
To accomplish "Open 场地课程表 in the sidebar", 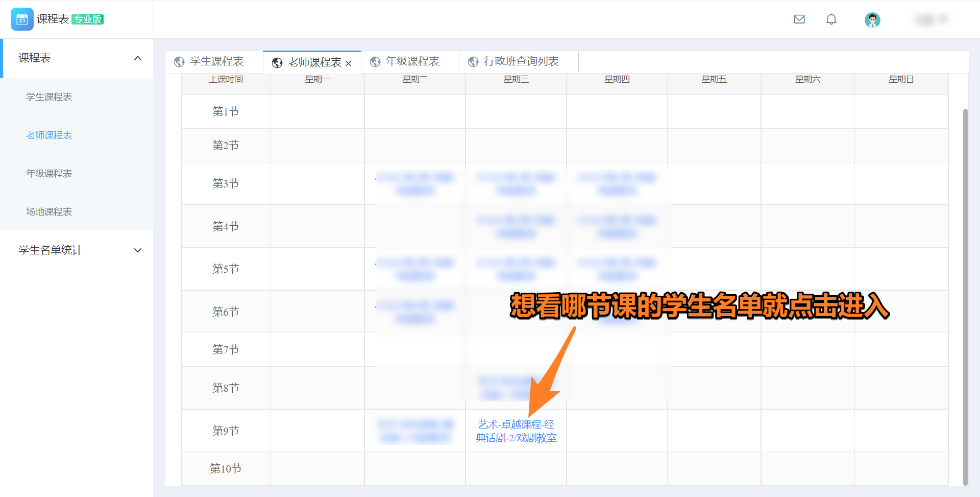I will coord(49,212).
